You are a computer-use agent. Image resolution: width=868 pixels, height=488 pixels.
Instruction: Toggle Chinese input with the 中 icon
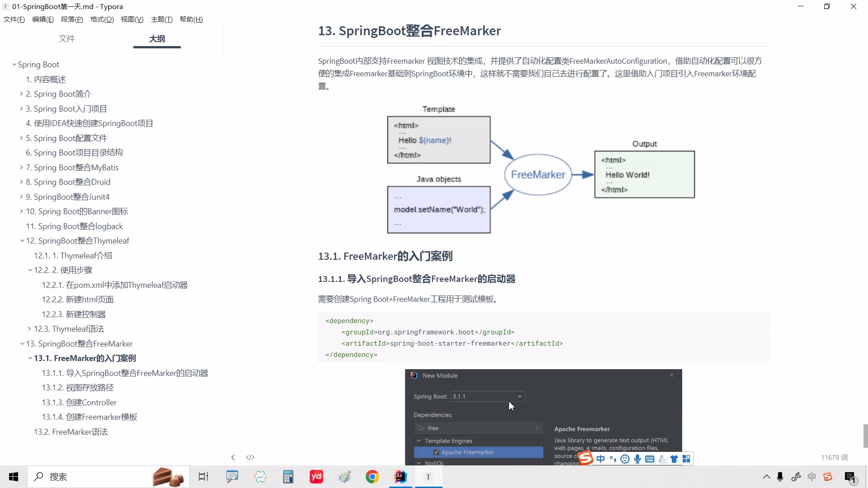coord(600,459)
